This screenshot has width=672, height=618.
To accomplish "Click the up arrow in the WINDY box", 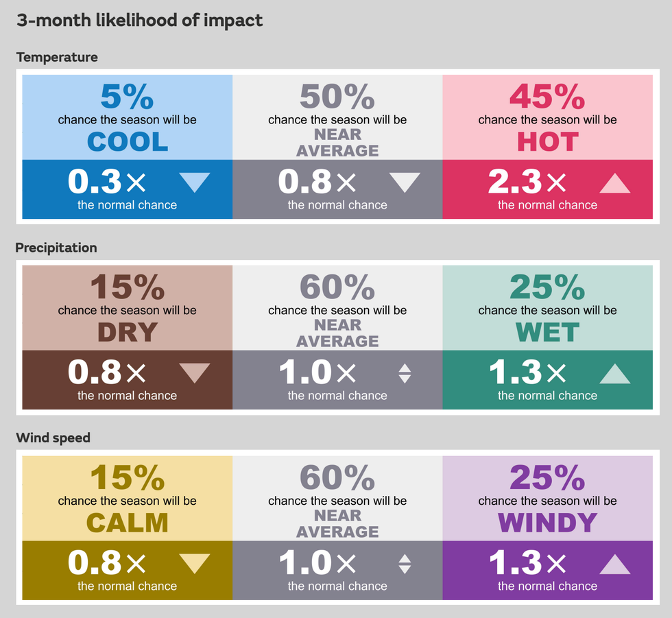I will [614, 564].
